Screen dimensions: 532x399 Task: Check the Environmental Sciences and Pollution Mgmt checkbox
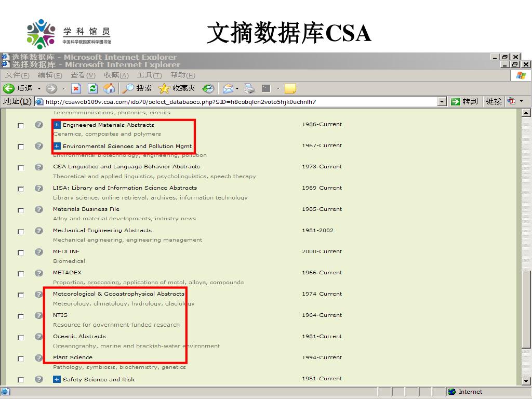21,147
